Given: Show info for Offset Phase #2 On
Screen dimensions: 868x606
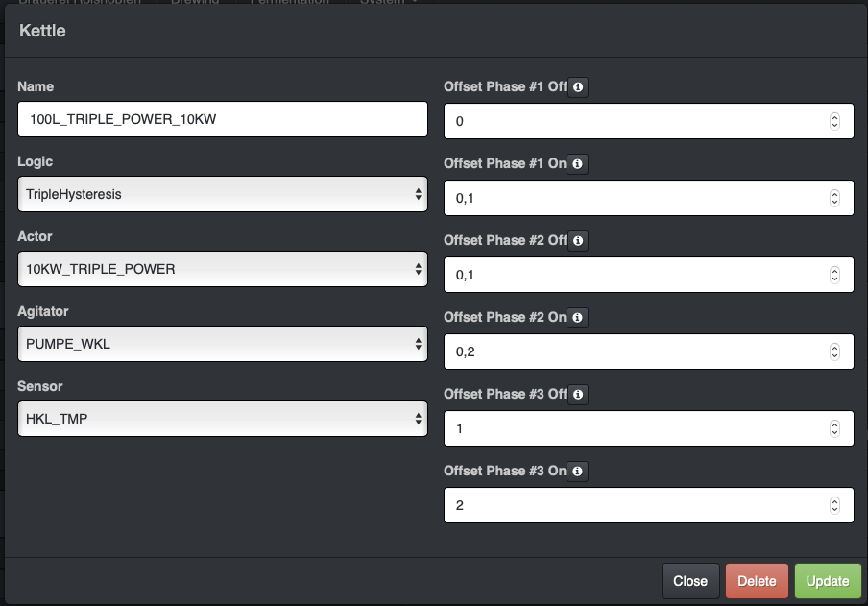Looking at the screenshot, I should [577, 318].
